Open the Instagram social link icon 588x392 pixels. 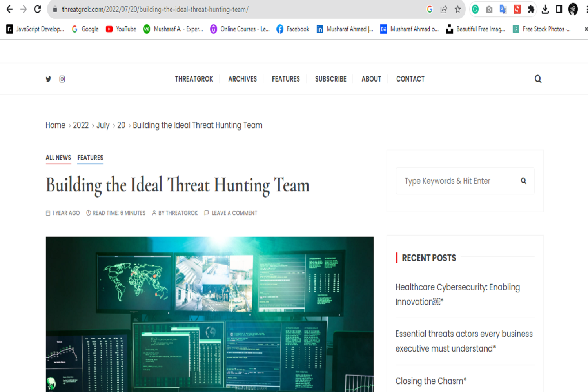click(62, 79)
